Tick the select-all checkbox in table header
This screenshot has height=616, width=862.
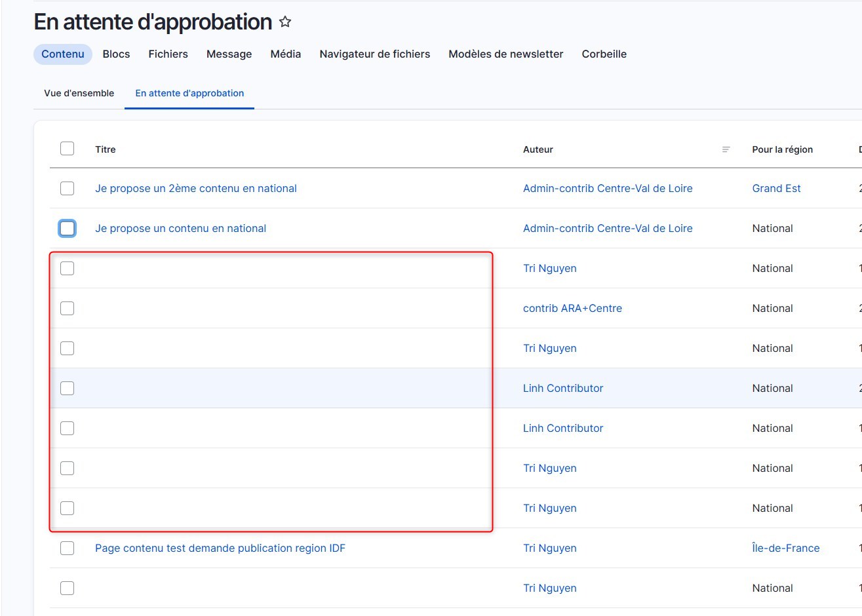(67, 149)
